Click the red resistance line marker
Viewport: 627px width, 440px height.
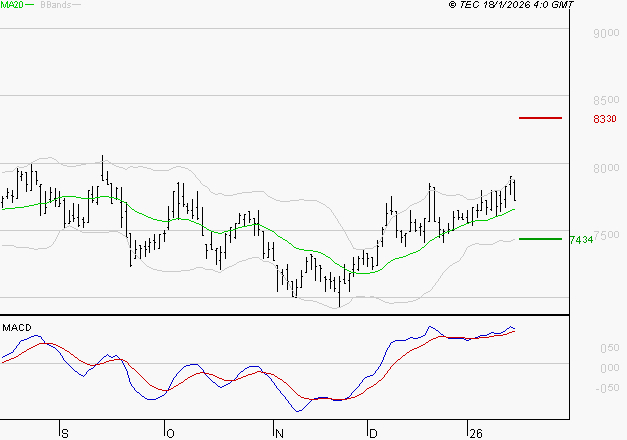click(540, 118)
